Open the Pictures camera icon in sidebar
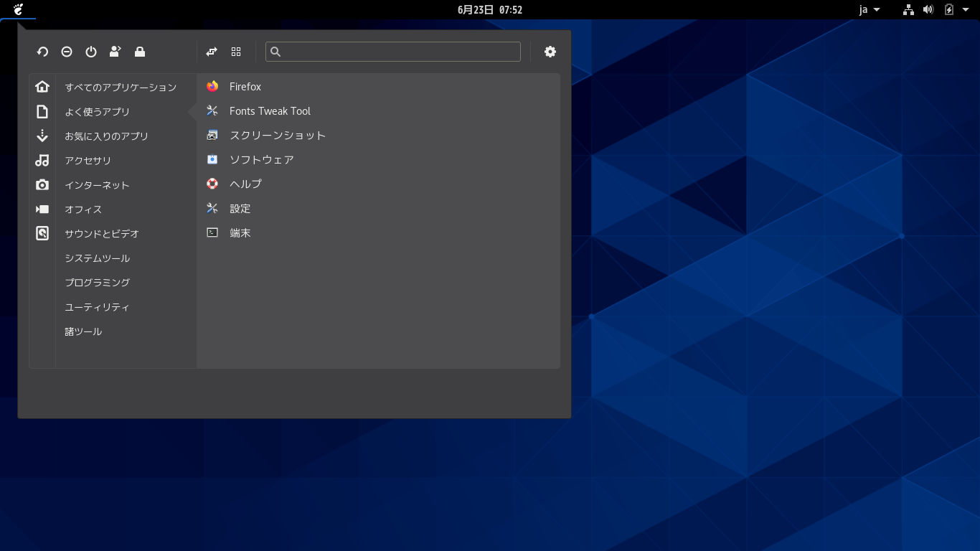This screenshot has width=980, height=551. [42, 184]
